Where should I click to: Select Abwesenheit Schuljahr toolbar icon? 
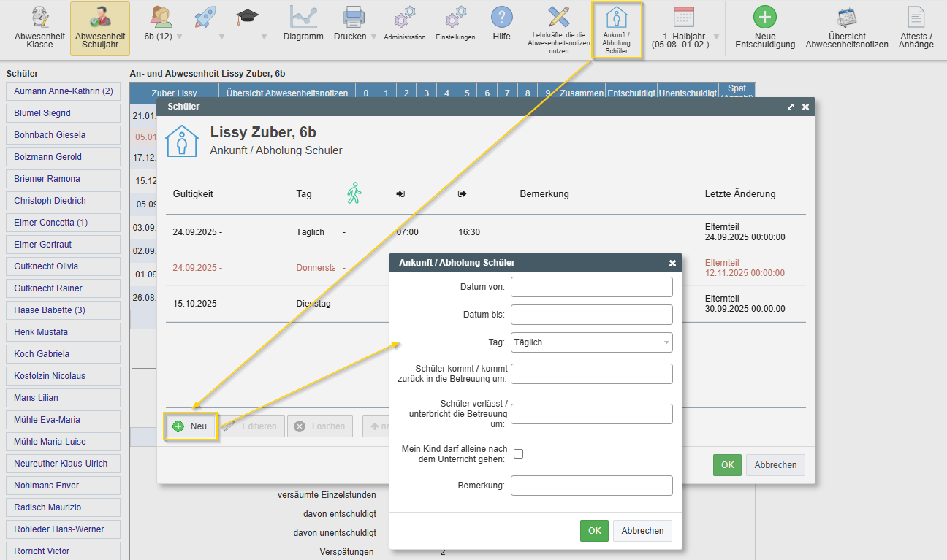tap(100, 29)
